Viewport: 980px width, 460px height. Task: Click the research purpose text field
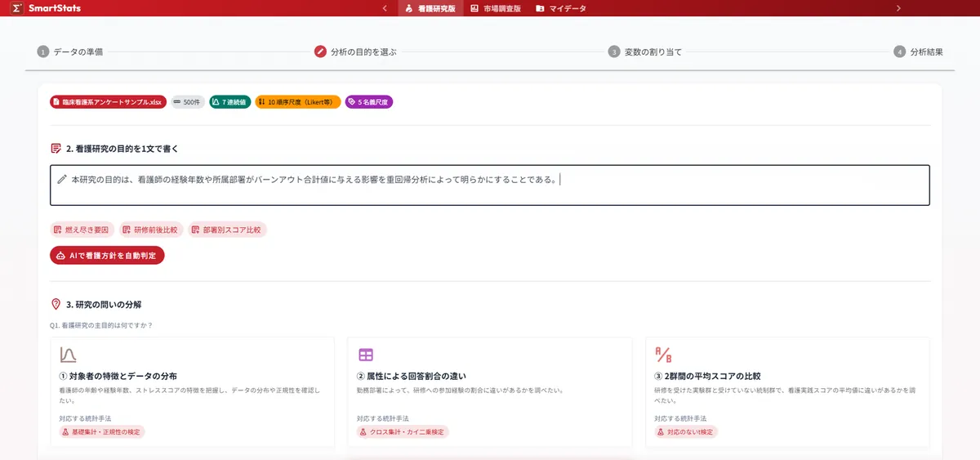click(490, 185)
